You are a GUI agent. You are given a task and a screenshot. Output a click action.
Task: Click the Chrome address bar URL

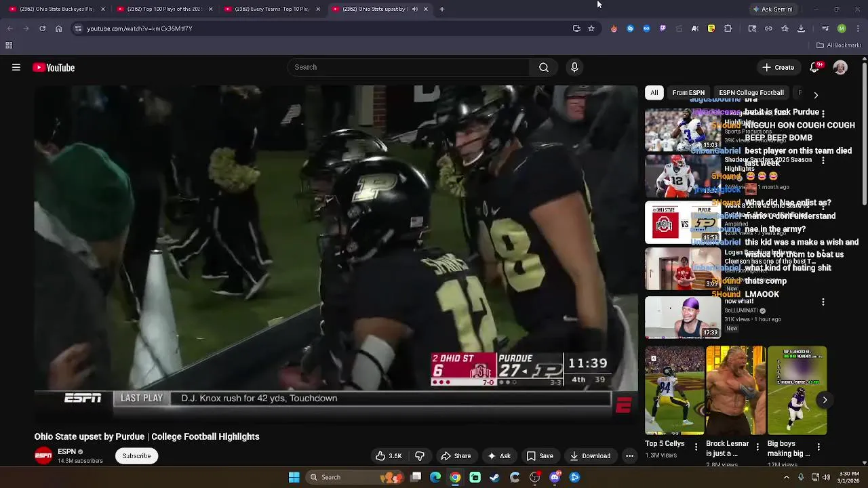[140, 28]
